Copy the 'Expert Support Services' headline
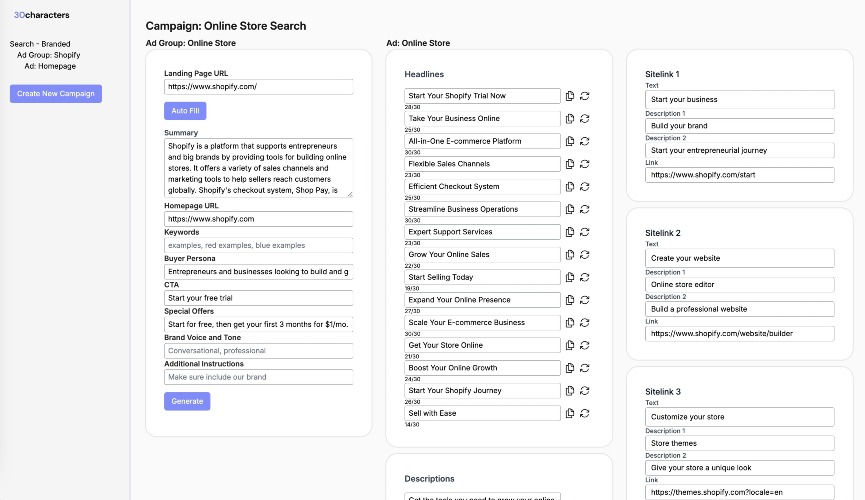The width and height of the screenshot is (865, 500). point(570,232)
